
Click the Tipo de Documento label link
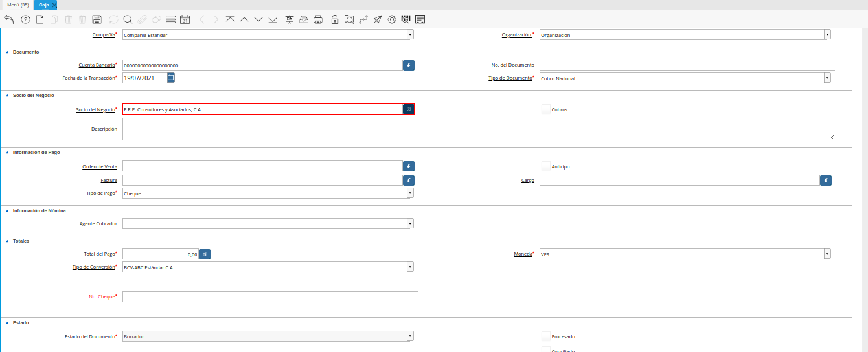click(510, 78)
